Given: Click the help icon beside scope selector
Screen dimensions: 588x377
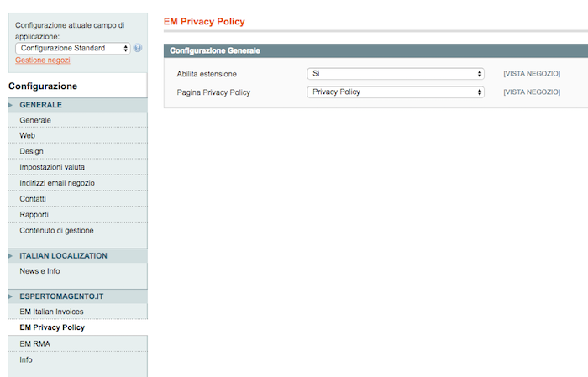Looking at the screenshot, I should 138,48.
